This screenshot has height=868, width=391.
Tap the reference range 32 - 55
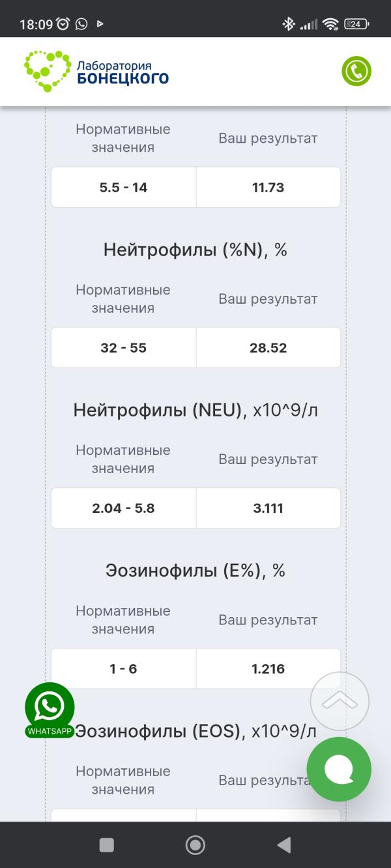[x=123, y=347]
